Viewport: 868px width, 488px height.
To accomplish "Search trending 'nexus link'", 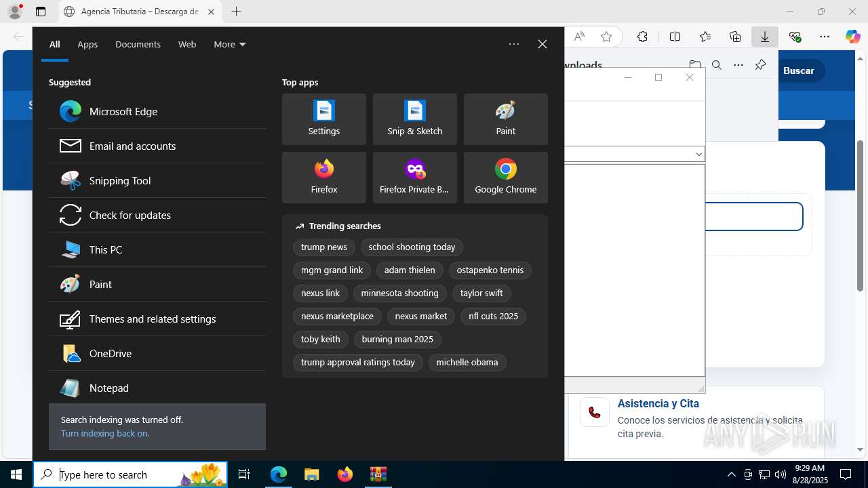I will 321,293.
